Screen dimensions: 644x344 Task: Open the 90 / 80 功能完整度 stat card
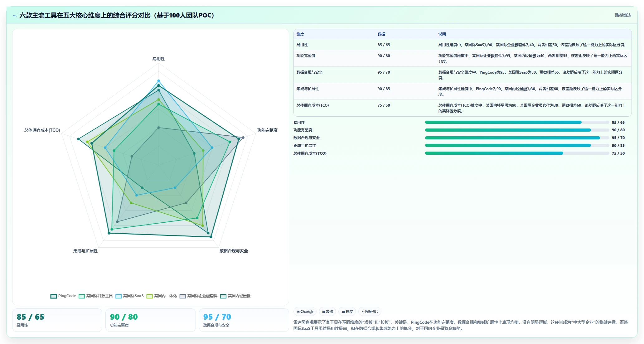click(x=151, y=320)
